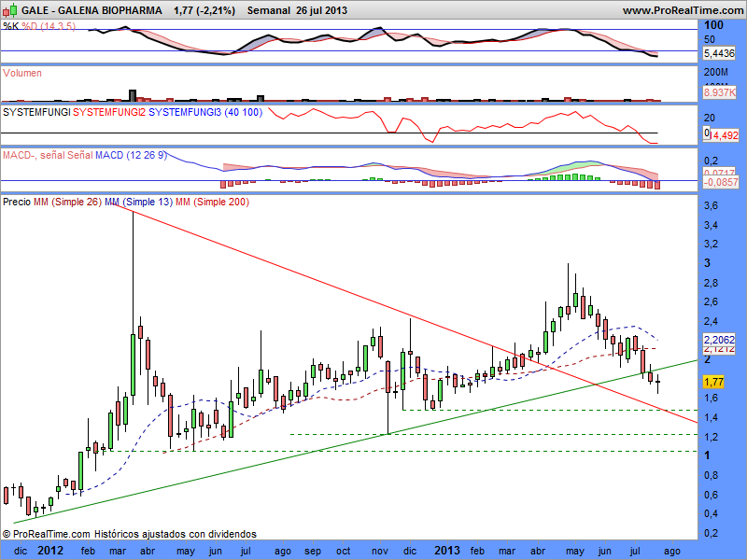Click the nov month label on time axis
The image size is (747, 560).
coord(380,552)
